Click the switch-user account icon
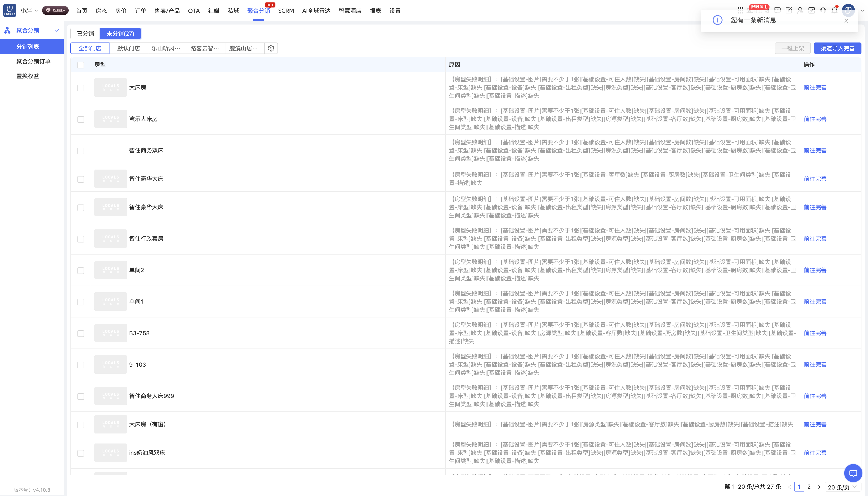The width and height of the screenshot is (868, 496). [x=800, y=10]
